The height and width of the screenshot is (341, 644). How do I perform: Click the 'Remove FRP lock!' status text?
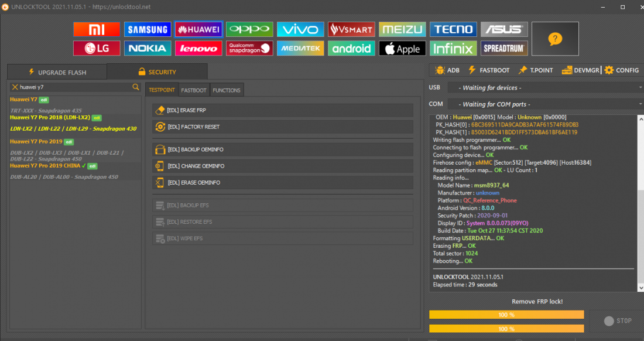(537, 302)
